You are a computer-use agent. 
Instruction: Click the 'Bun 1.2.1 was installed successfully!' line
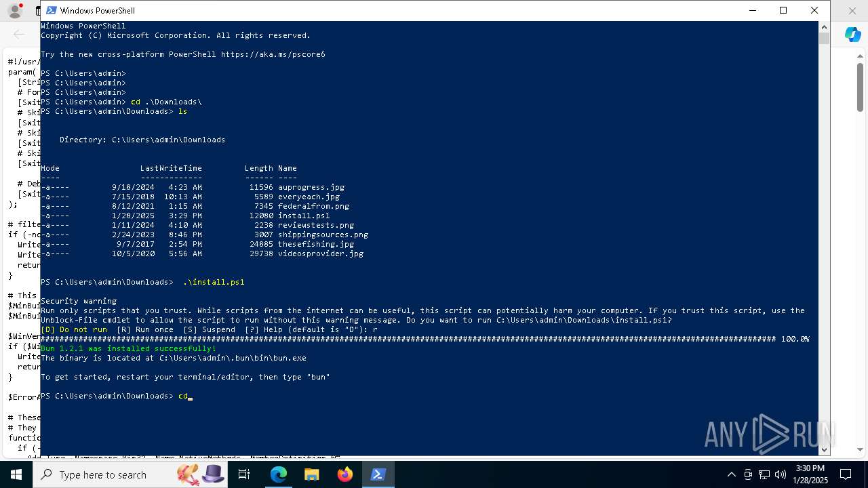pos(129,348)
